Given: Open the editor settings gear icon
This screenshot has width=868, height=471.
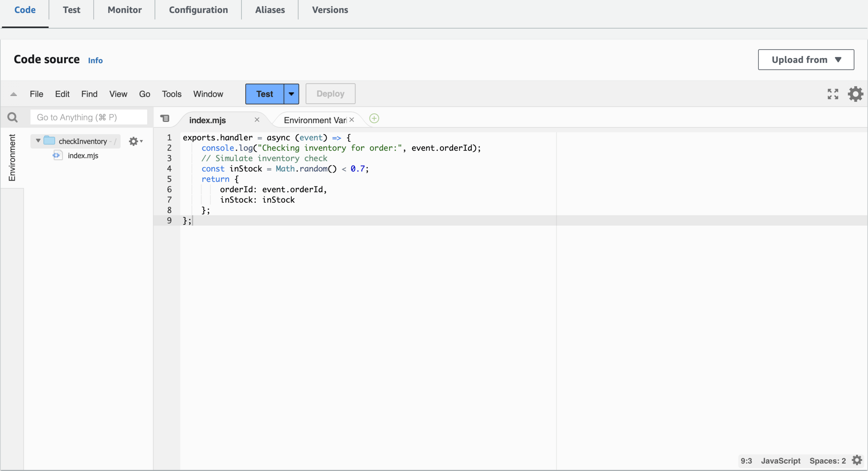Looking at the screenshot, I should tap(855, 94).
